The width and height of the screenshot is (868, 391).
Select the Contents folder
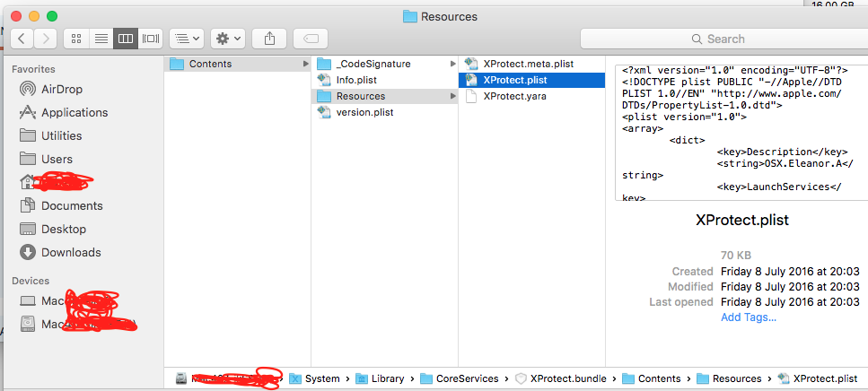tap(237, 64)
